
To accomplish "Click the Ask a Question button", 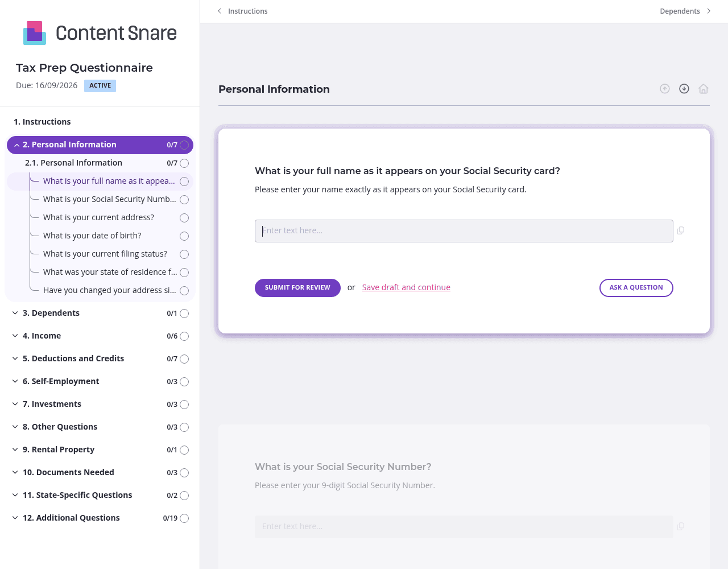I will pos(636,288).
